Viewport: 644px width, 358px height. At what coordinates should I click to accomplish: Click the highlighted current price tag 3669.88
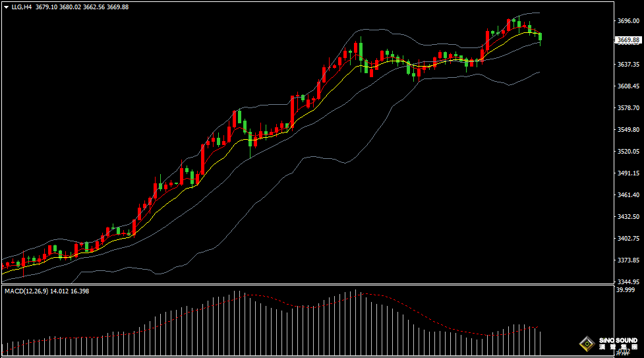[x=628, y=40]
